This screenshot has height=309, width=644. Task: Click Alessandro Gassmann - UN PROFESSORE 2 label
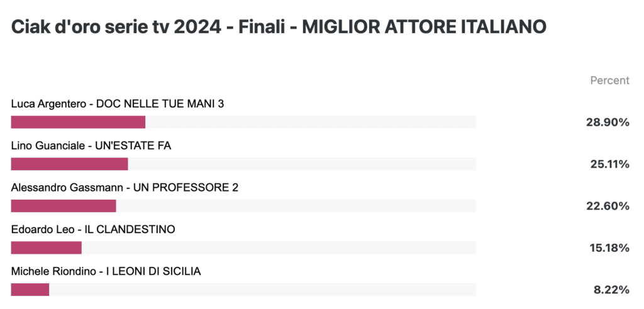[x=125, y=188]
